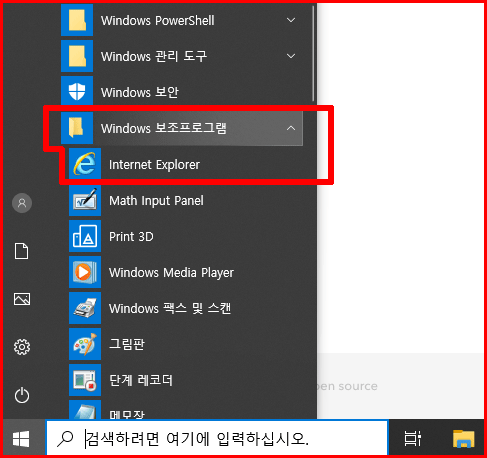Select the Windows 보안 label

[140, 92]
